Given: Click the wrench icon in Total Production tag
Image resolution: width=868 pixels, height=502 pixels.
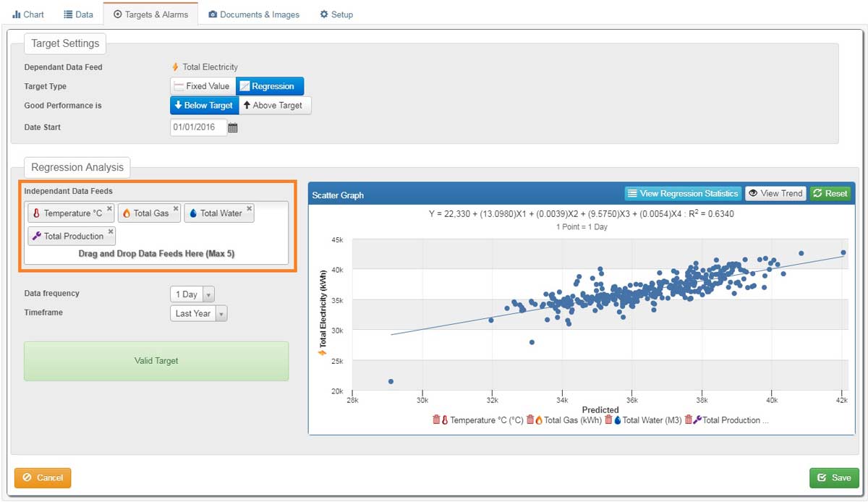Looking at the screenshot, I should (37, 236).
